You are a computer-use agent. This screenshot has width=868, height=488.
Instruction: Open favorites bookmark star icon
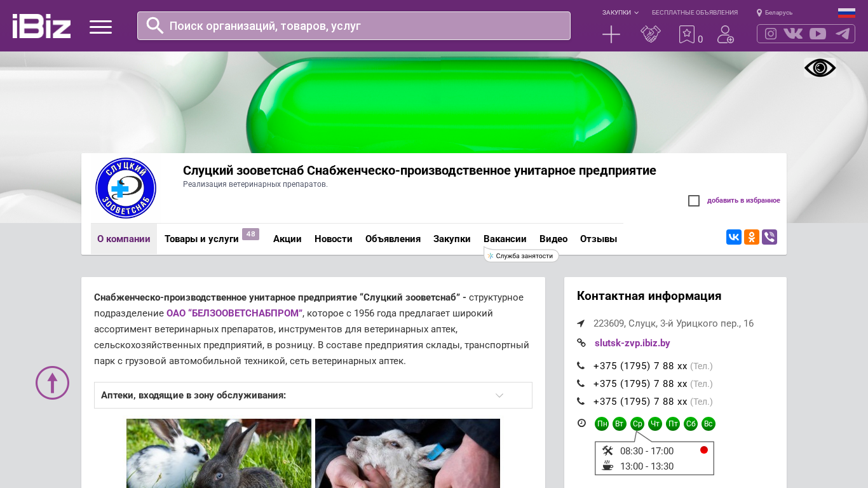(687, 34)
